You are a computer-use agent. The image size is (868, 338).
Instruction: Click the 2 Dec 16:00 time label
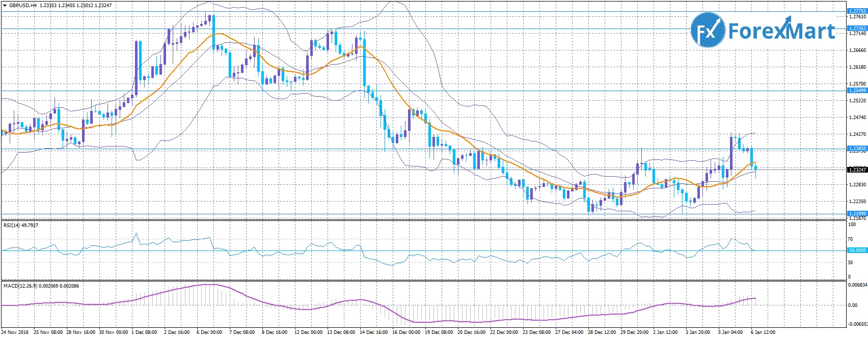click(x=177, y=332)
